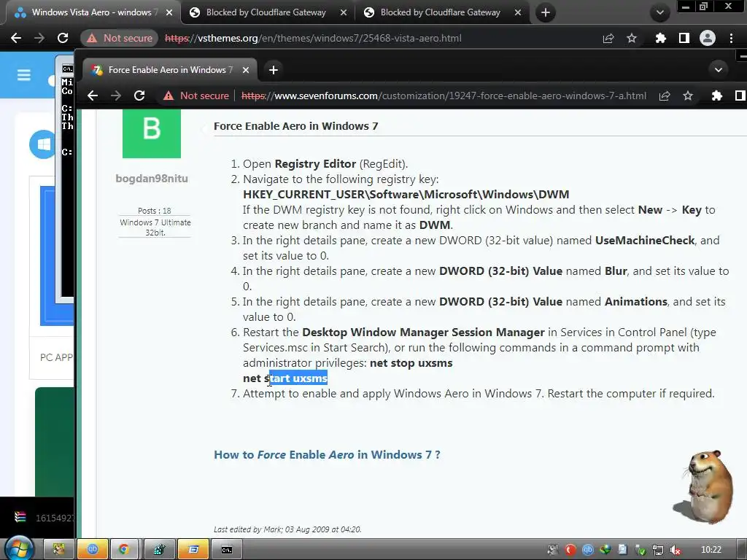Open extensions puzzle icon in sevenforums window
The image size is (747, 560).
(x=716, y=96)
